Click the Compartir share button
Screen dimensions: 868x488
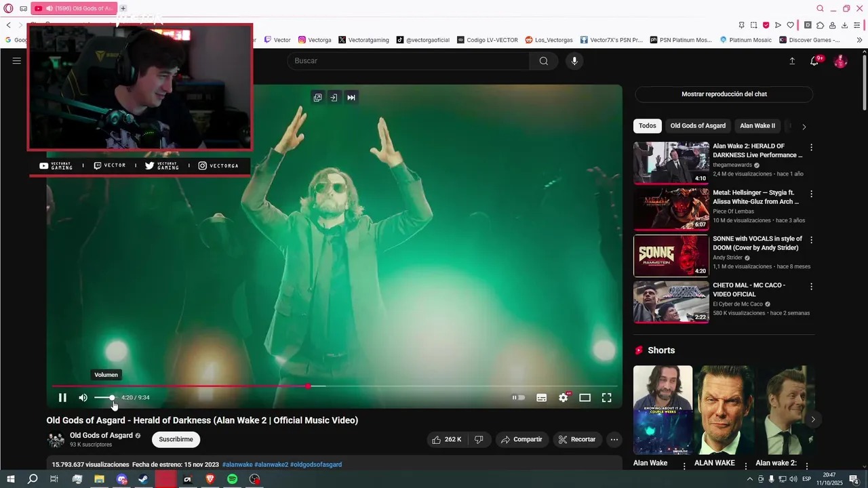pos(522,440)
